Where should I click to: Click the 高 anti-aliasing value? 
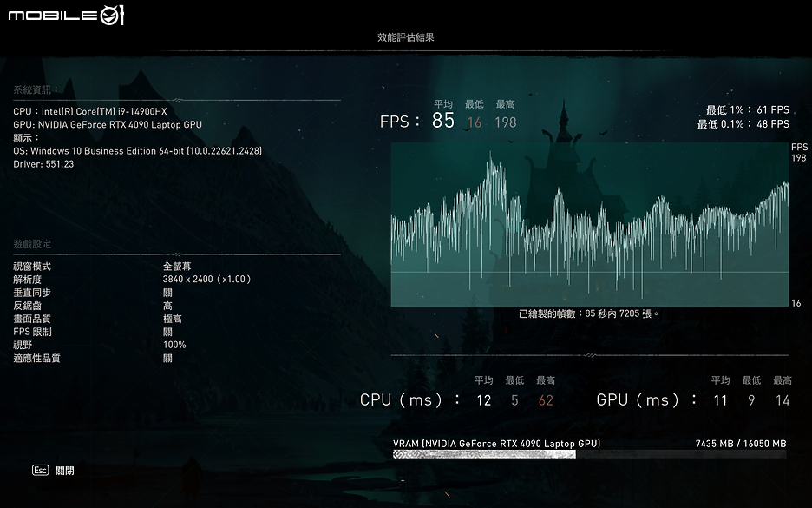(167, 306)
